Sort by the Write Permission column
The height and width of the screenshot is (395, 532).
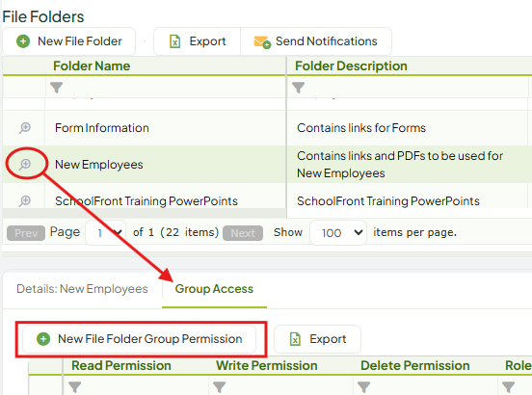(x=267, y=365)
